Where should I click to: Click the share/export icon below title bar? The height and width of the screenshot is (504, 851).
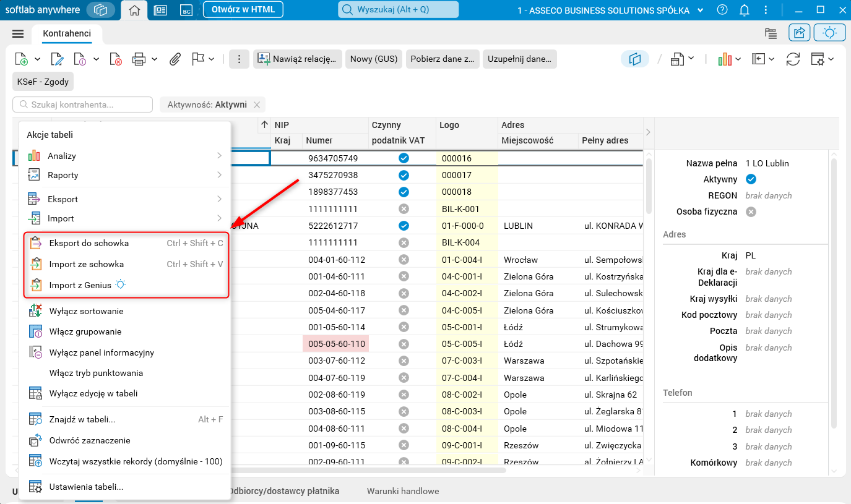[x=799, y=33]
